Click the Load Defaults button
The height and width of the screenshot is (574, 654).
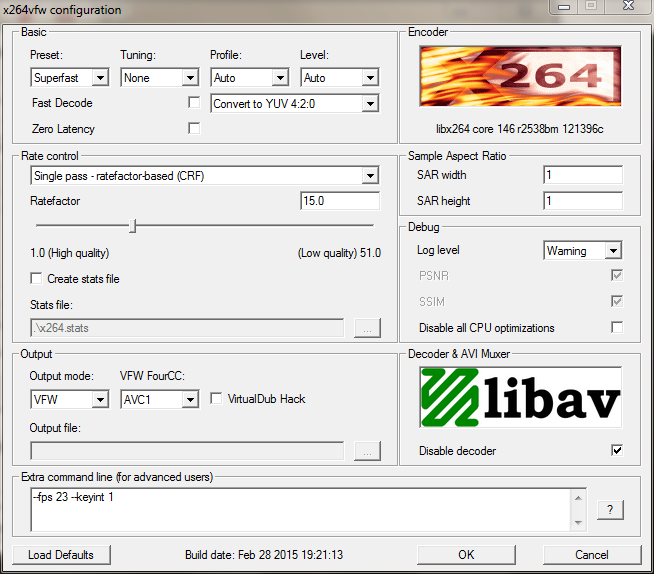[61, 555]
